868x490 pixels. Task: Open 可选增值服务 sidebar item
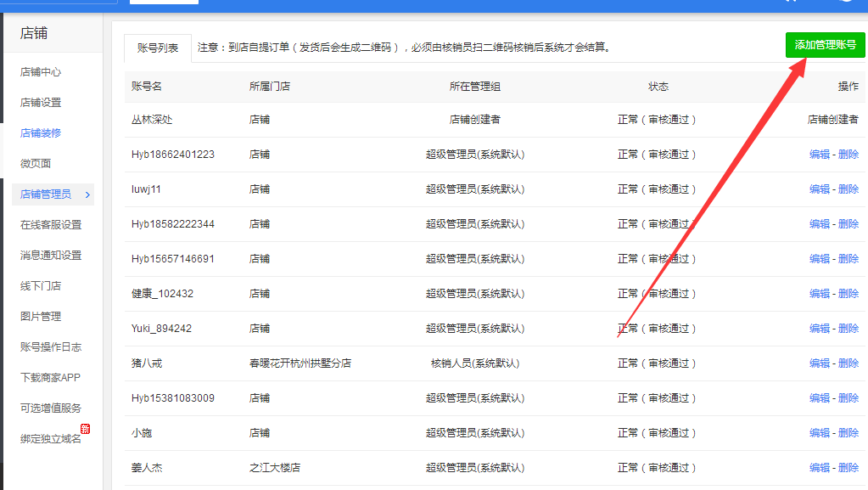pos(51,408)
